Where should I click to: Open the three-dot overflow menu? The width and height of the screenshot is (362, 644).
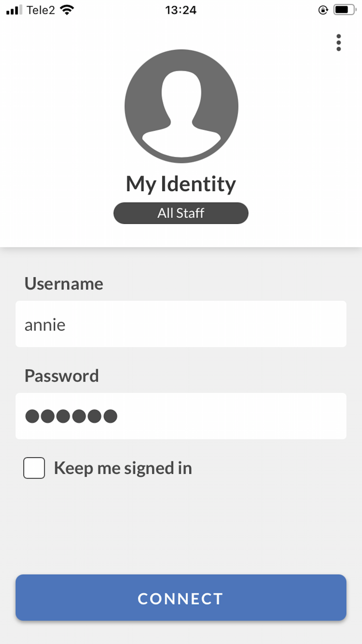point(338,42)
